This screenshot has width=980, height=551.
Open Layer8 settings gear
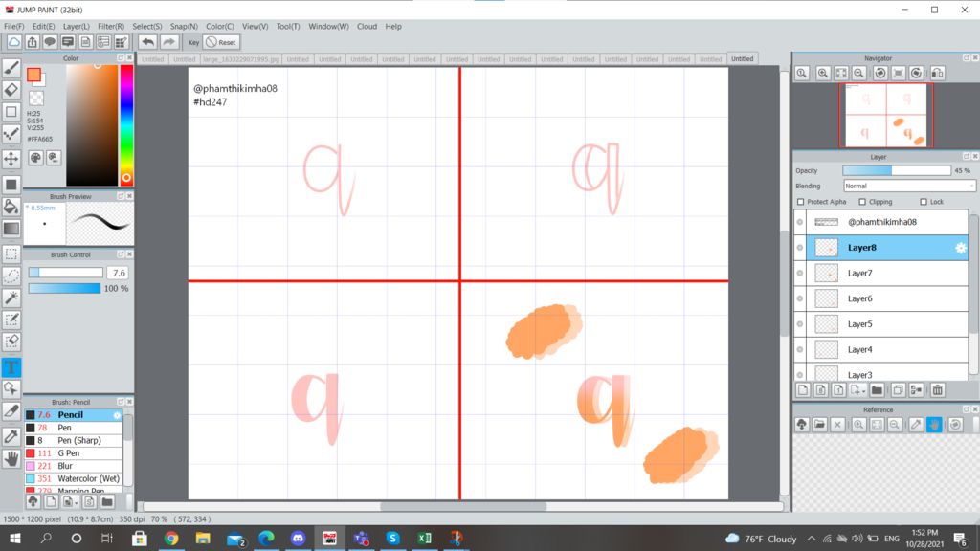960,248
